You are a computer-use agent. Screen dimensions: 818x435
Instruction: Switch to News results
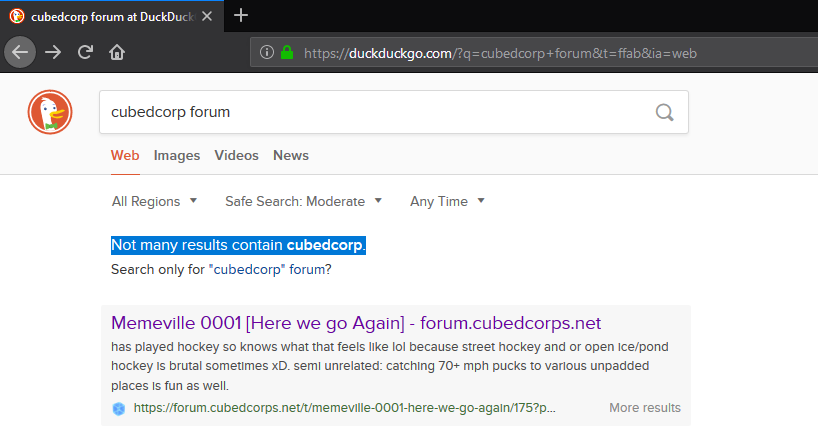click(291, 155)
